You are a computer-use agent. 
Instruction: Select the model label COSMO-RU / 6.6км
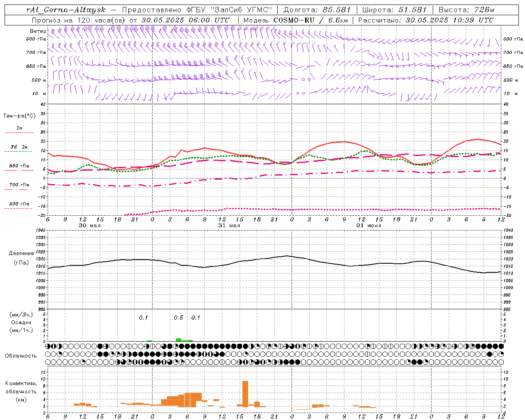(310, 20)
